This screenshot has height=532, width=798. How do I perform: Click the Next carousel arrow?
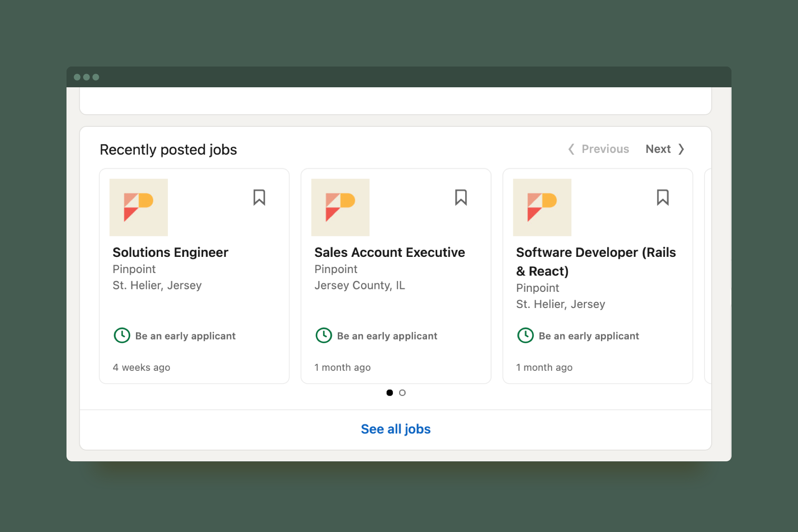click(681, 149)
